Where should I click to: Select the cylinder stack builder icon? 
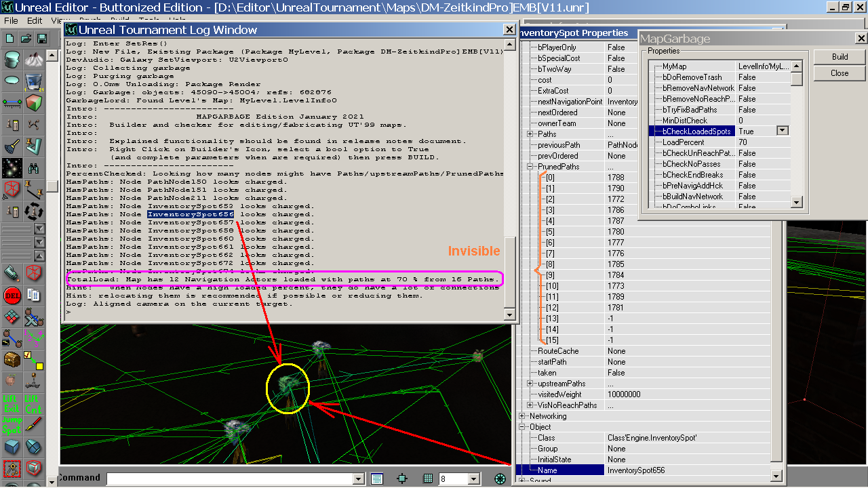coord(12,59)
